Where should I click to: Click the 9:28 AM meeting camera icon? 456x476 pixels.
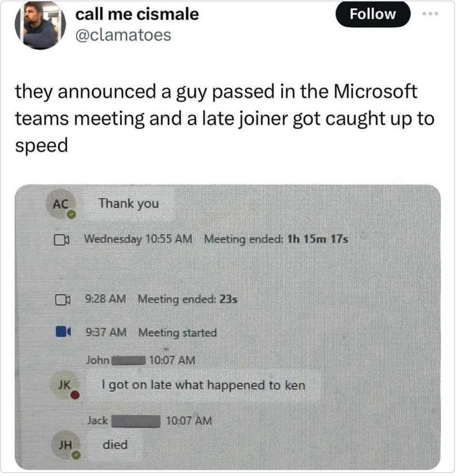point(60,299)
